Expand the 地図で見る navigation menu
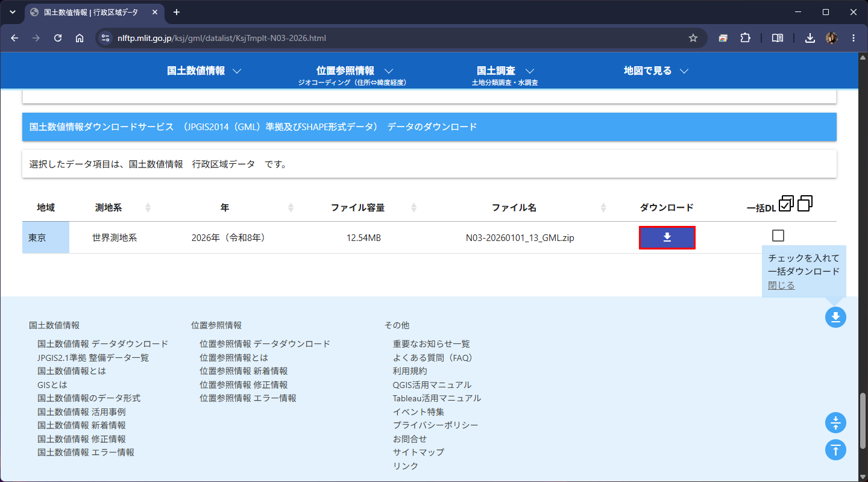This screenshot has width=868, height=482. (656, 70)
